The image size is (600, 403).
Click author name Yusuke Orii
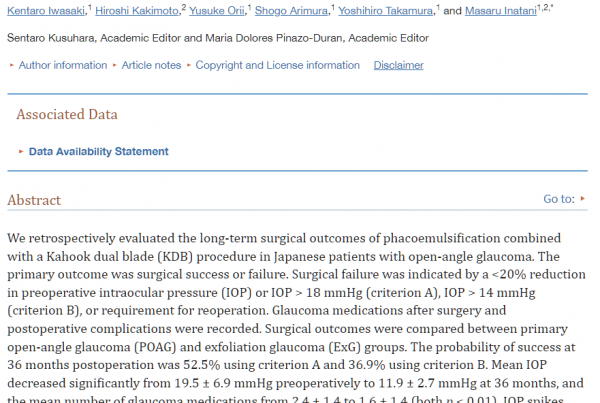pos(217,11)
